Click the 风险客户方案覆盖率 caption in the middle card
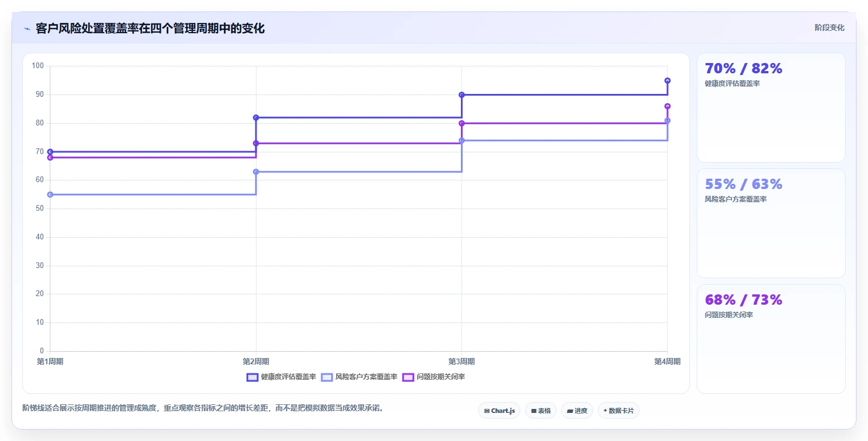The image size is (868, 441). point(736,199)
